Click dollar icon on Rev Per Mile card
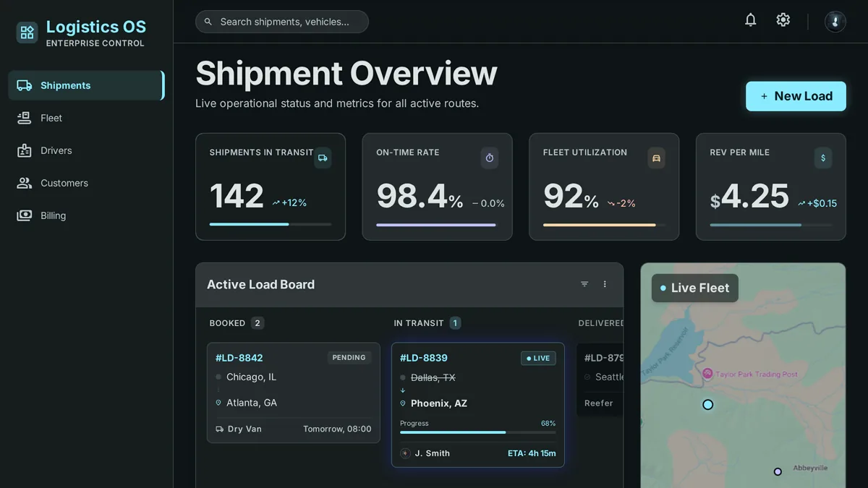Viewport: 868px width, 488px height. (823, 158)
